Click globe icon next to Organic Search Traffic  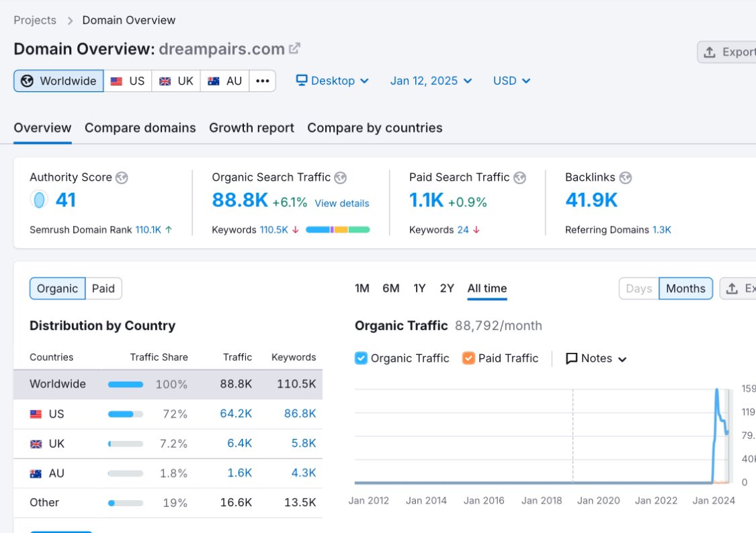(x=341, y=177)
